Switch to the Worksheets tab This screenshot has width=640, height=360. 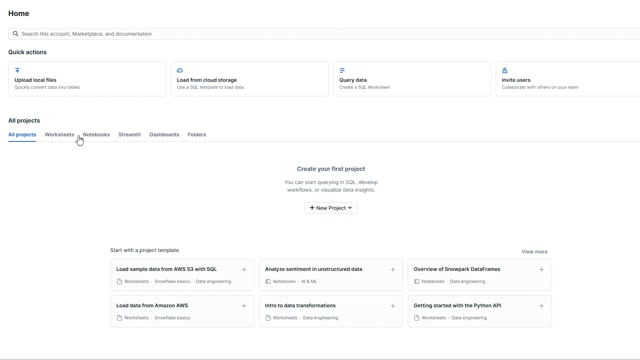pyautogui.click(x=59, y=135)
